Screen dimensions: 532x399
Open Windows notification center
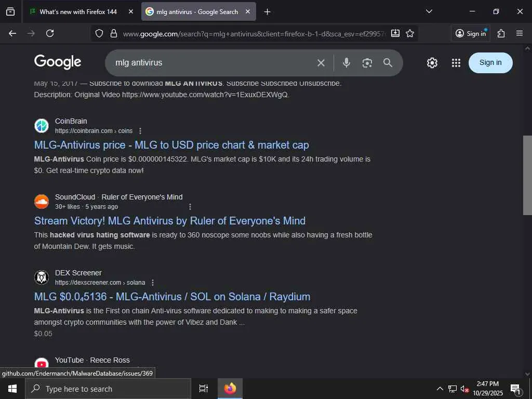(515, 389)
